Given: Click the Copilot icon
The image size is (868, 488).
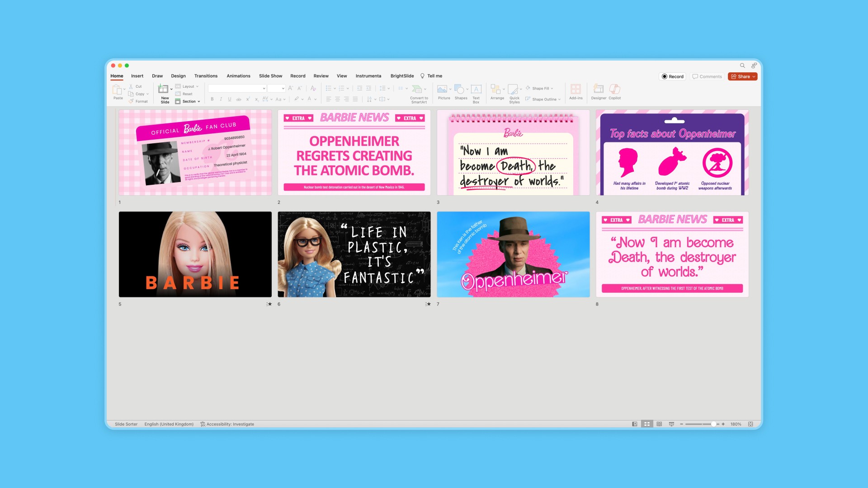Looking at the screenshot, I should (x=614, y=89).
